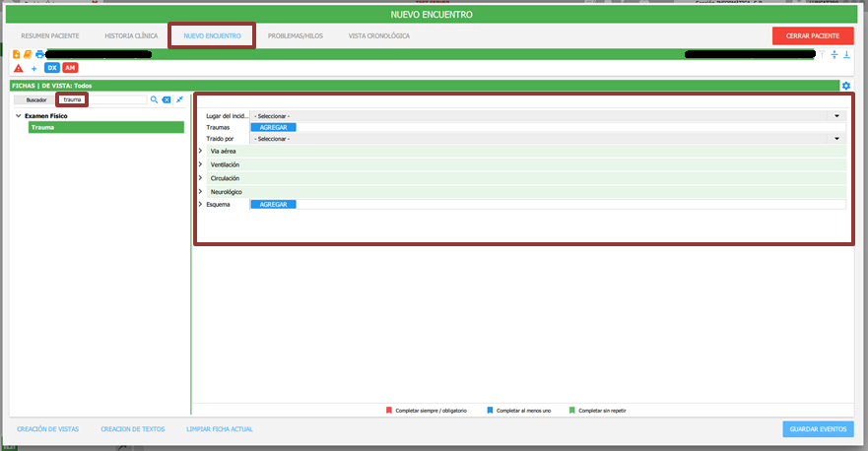Click the collapse arrows icon beside search
The image size is (868, 451).
coord(179,99)
